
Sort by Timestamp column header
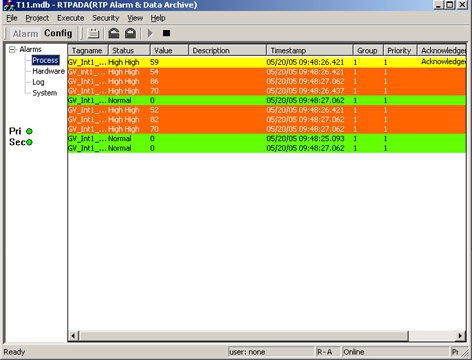[310, 50]
